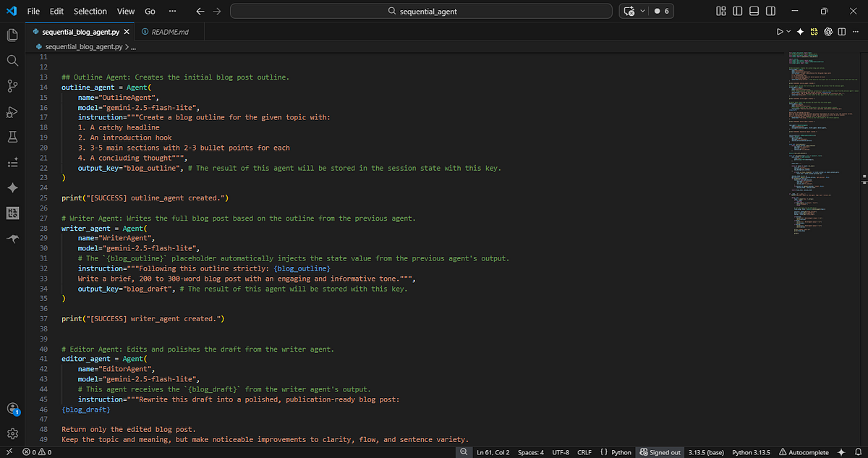Open the Go menu
Viewport: 868px width, 458px height.
pos(150,12)
